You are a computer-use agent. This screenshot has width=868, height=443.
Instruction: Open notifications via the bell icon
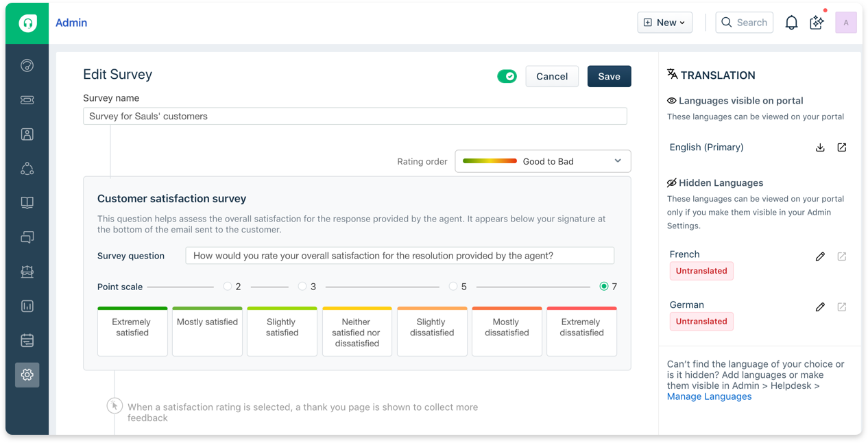pyautogui.click(x=791, y=22)
